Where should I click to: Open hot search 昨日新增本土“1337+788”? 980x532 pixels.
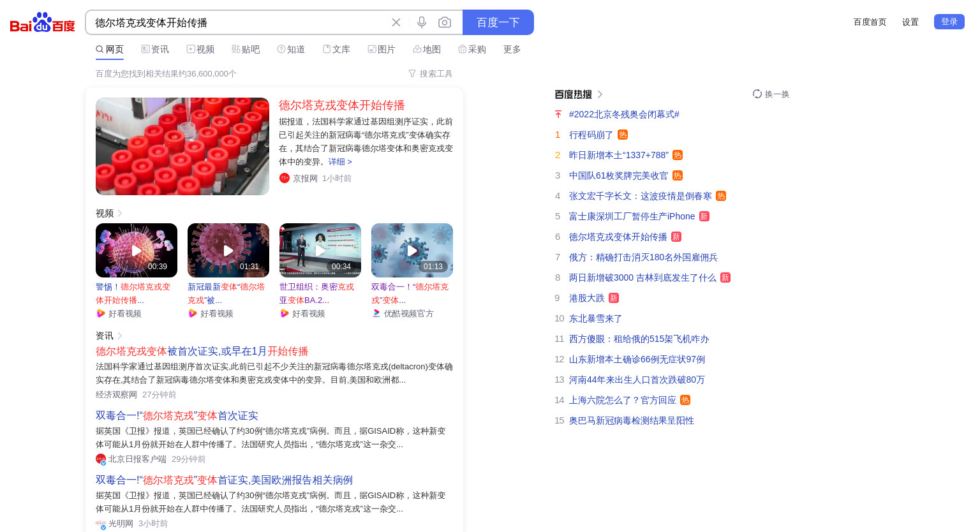(619, 155)
